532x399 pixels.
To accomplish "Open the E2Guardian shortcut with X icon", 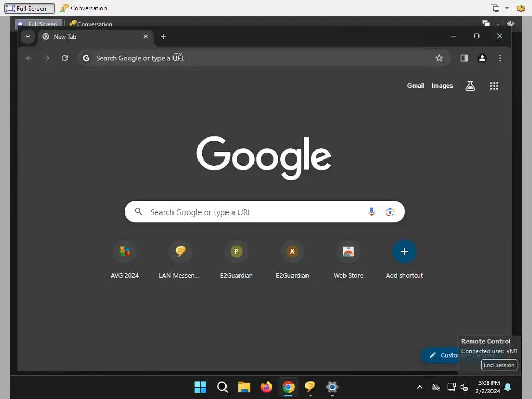I will click(292, 260).
